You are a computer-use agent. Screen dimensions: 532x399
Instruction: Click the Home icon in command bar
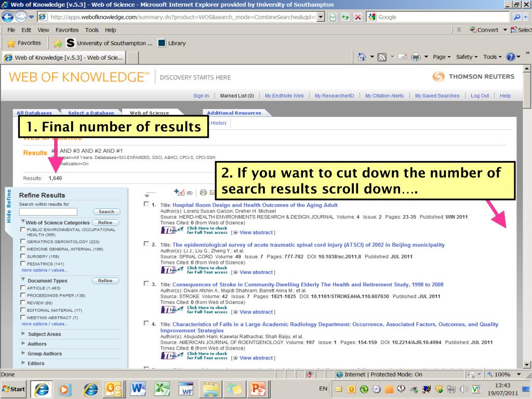coord(362,57)
